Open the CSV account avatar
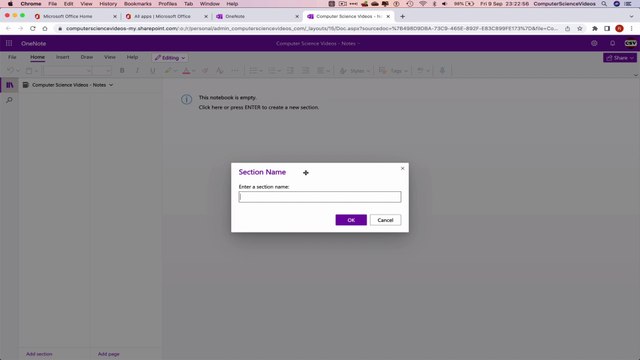Screen dimensions: 640x360 point(631,43)
